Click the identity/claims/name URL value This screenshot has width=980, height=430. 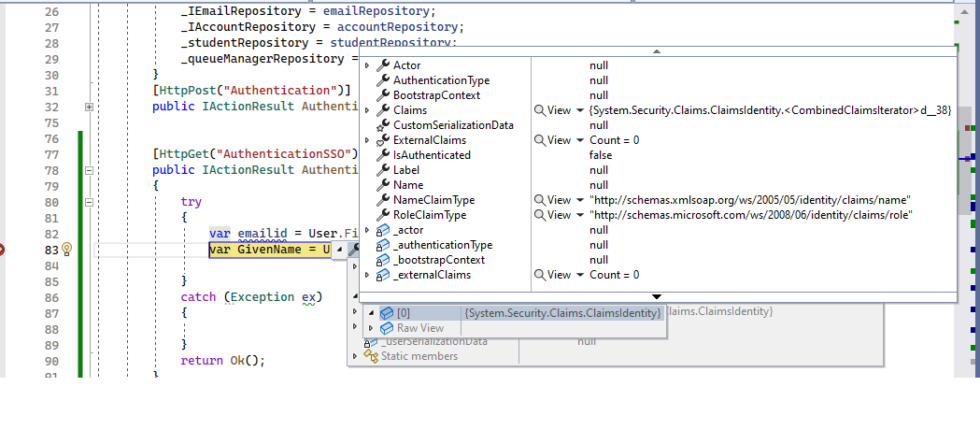click(750, 200)
